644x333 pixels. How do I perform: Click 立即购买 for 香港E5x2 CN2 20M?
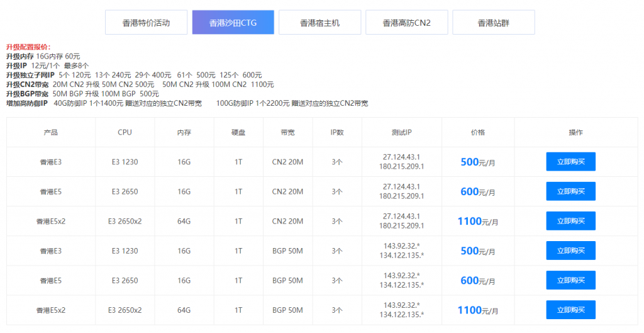click(570, 221)
